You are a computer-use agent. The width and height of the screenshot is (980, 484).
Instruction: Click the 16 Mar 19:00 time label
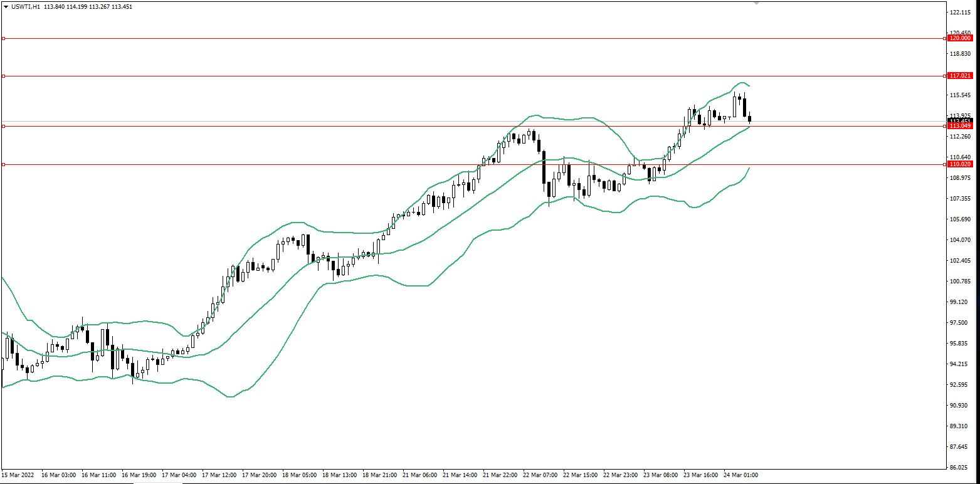coord(139,475)
